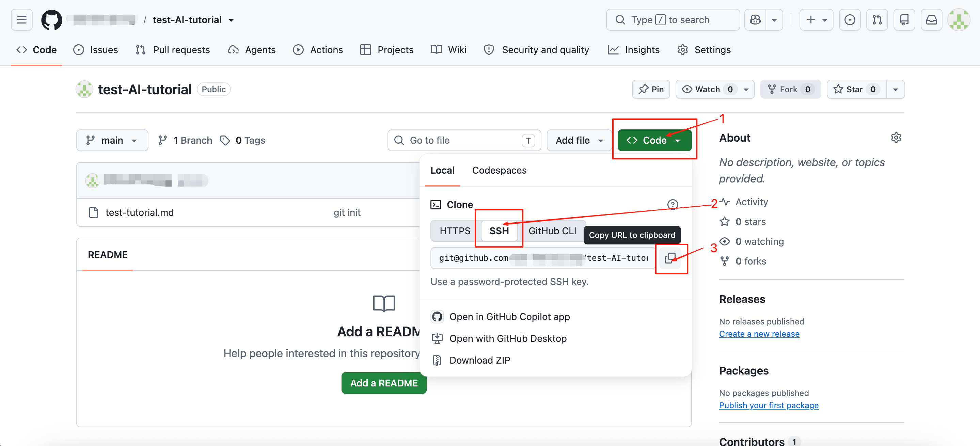Open the Issues tab

pyautogui.click(x=95, y=50)
